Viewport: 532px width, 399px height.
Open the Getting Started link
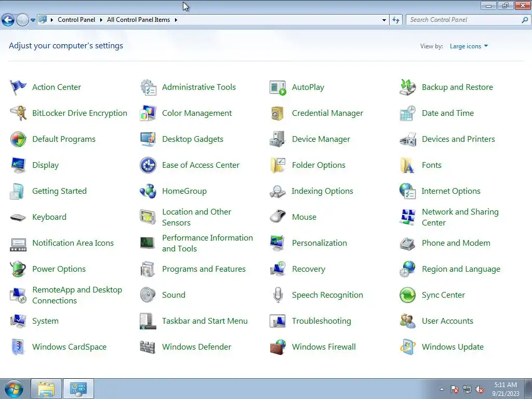coord(59,191)
